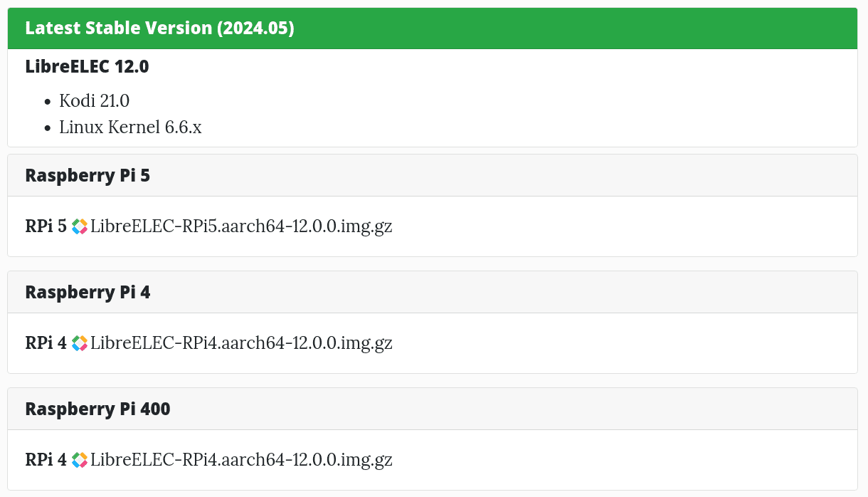Click the Raspberry Pi 5 section header
The height and width of the screenshot is (497, 868).
tap(88, 175)
